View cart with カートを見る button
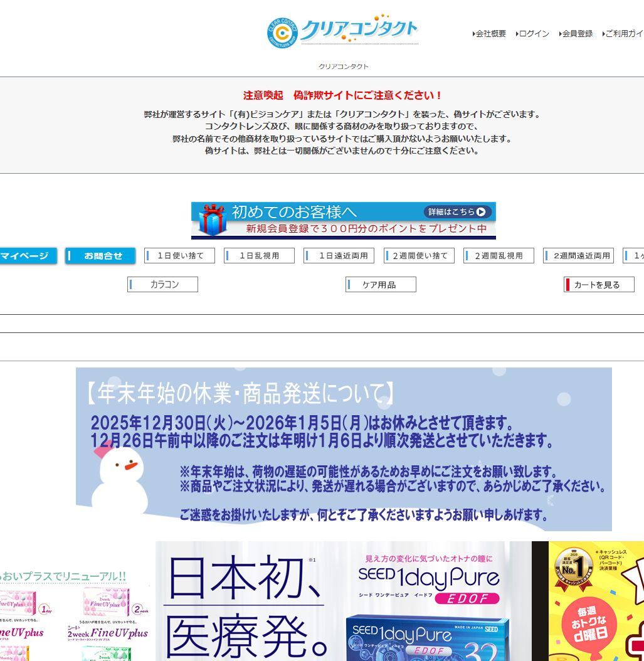 point(599,285)
